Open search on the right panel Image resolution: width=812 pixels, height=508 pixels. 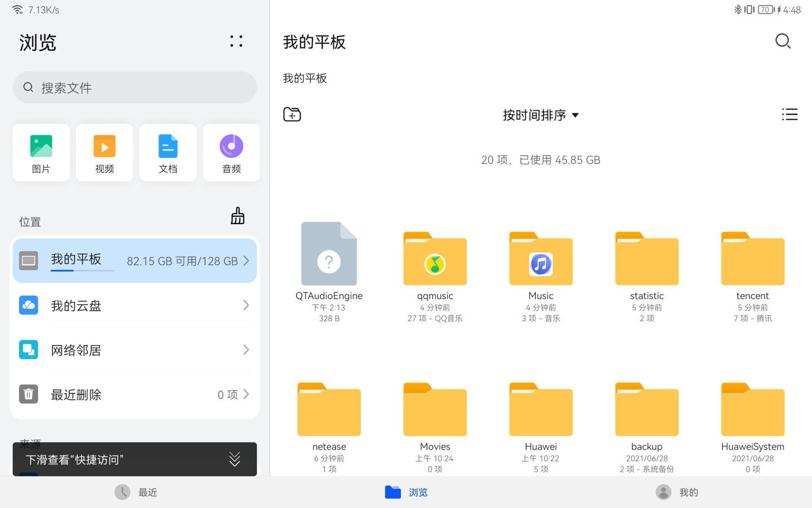coord(783,41)
